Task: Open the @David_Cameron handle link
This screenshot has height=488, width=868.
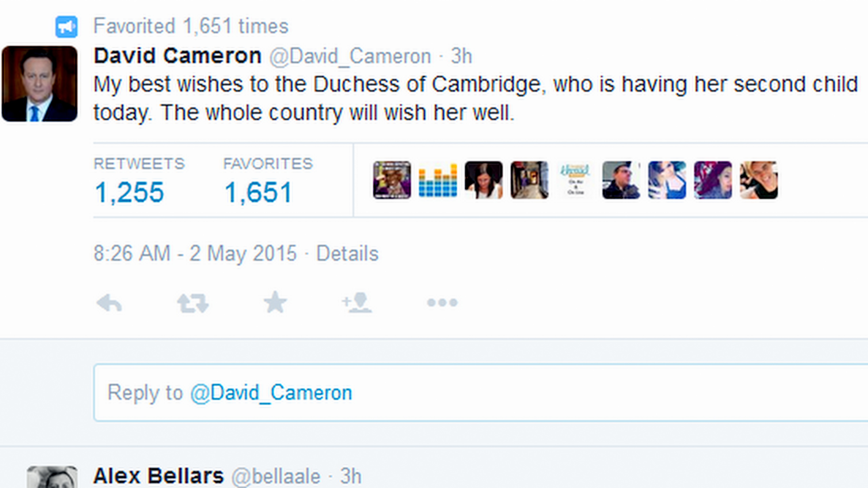Action: click(350, 56)
